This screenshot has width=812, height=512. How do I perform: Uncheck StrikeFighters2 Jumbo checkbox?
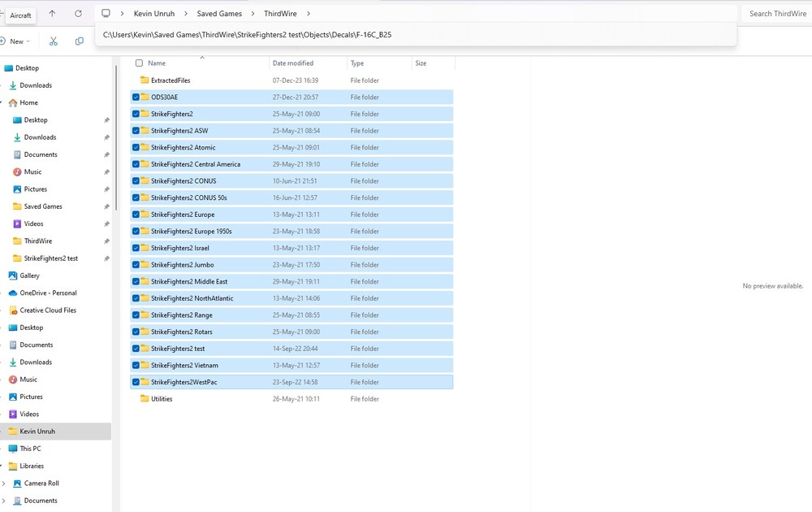tap(136, 265)
